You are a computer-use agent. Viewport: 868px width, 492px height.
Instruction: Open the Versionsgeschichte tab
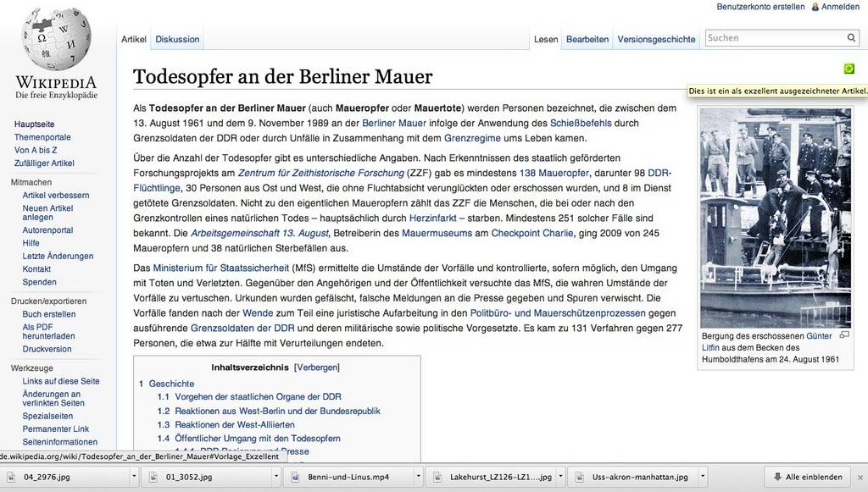click(656, 39)
